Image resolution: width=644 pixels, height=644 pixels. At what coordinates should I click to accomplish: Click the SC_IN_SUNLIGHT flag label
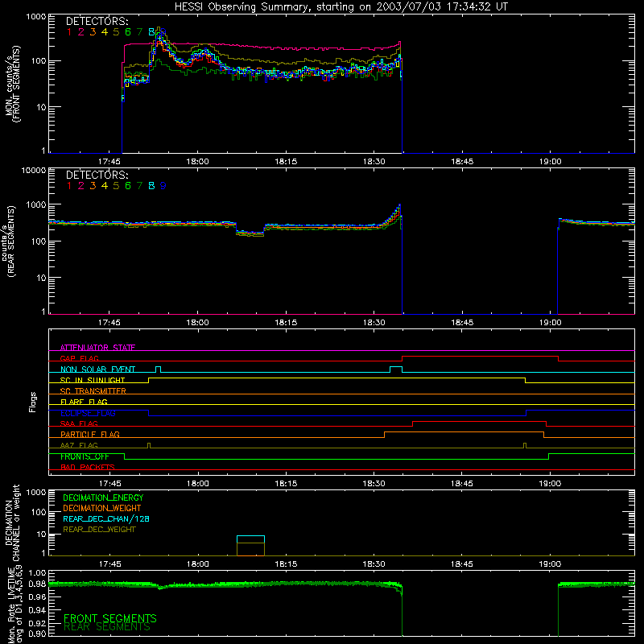(x=93, y=380)
